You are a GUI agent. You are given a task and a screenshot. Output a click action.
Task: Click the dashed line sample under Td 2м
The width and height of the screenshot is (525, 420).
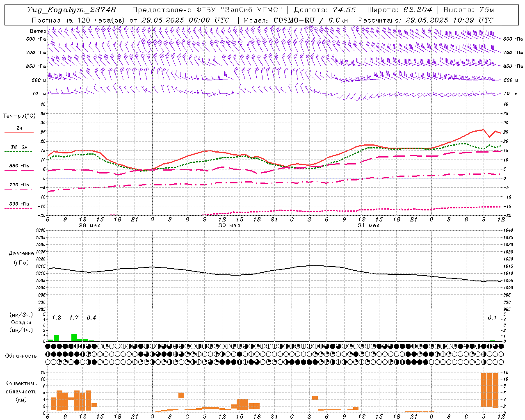pos(18,152)
